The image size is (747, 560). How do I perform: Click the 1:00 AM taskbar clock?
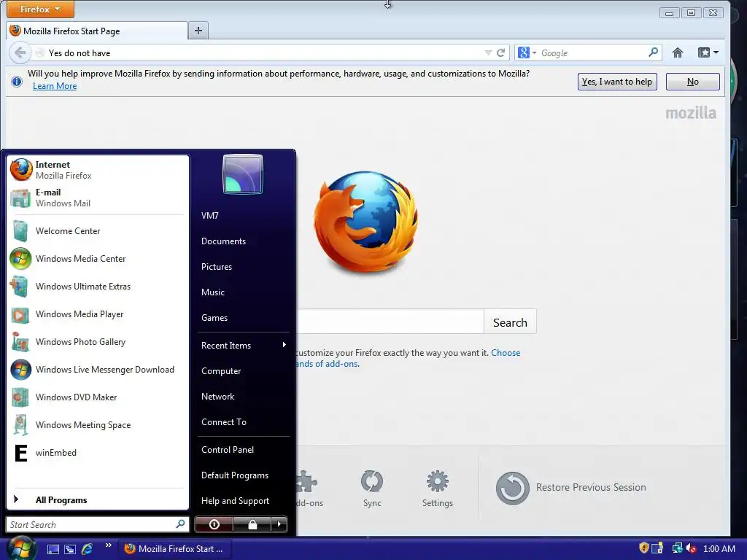click(x=719, y=549)
